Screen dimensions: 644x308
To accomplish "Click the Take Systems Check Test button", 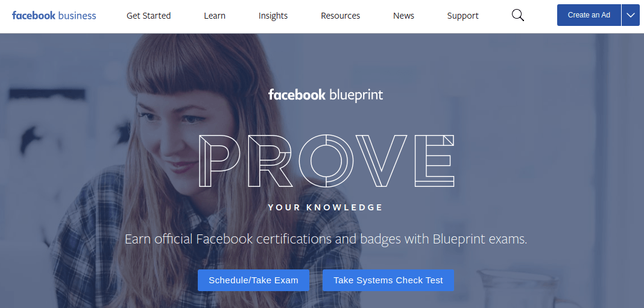I will pyautogui.click(x=388, y=280).
